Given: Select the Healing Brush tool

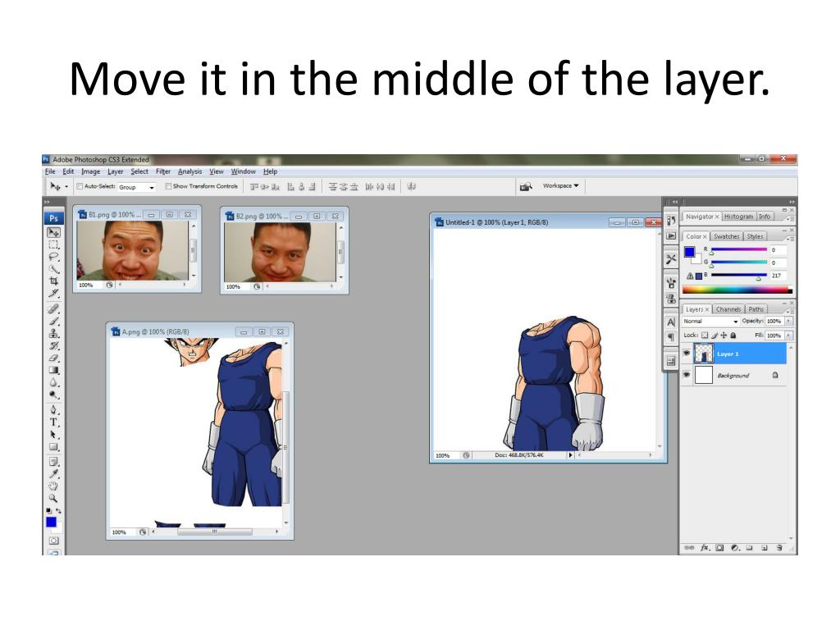Looking at the screenshot, I should coord(53,308).
